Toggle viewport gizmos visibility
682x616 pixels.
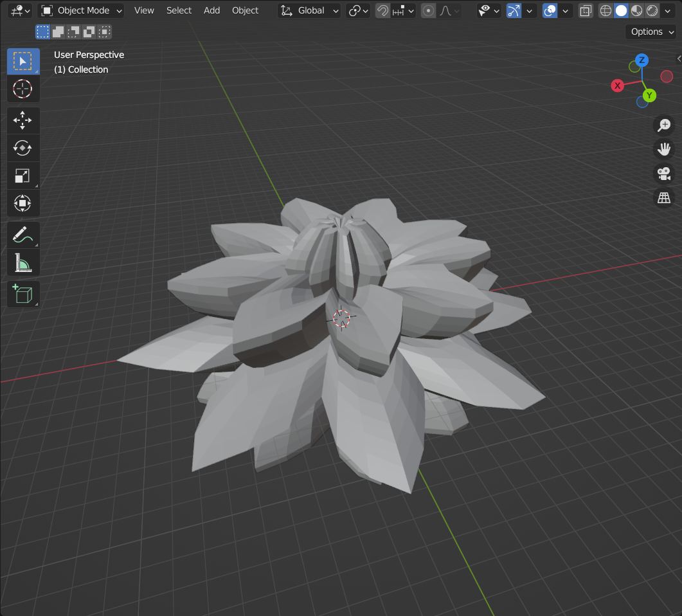click(514, 10)
